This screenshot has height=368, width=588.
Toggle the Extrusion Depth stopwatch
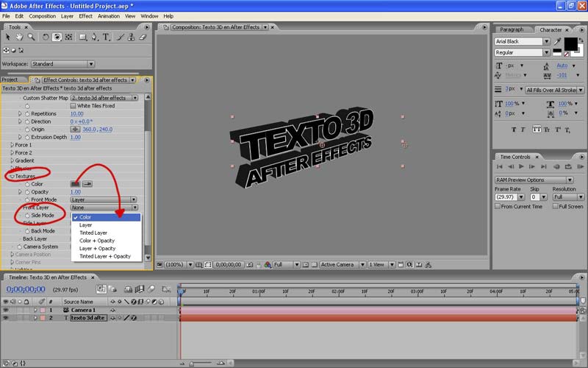point(27,137)
